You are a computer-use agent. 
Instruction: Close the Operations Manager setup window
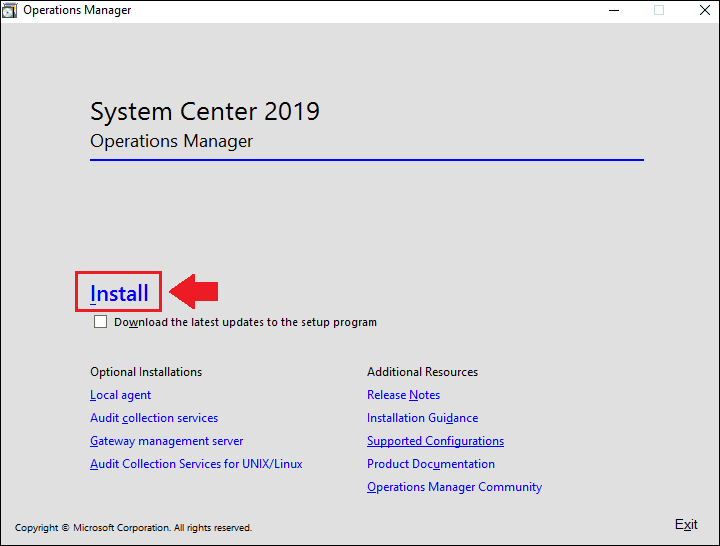point(705,10)
